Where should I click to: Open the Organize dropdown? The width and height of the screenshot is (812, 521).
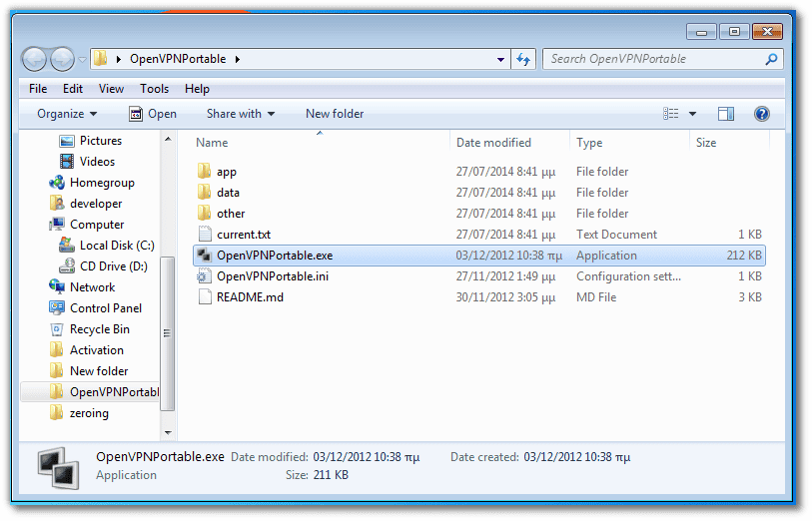[67, 114]
